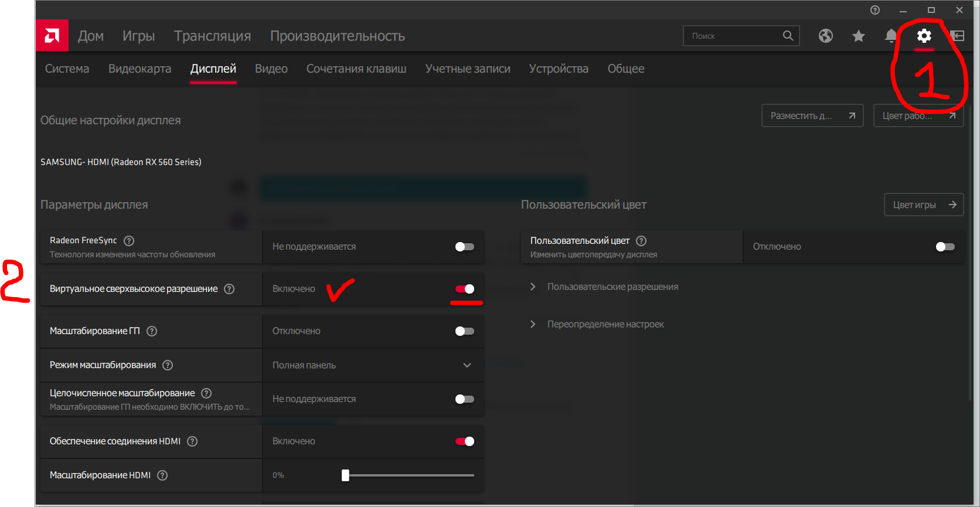Toggle Целочисленное масштабирование switch
This screenshot has height=507, width=980.
pyautogui.click(x=465, y=399)
